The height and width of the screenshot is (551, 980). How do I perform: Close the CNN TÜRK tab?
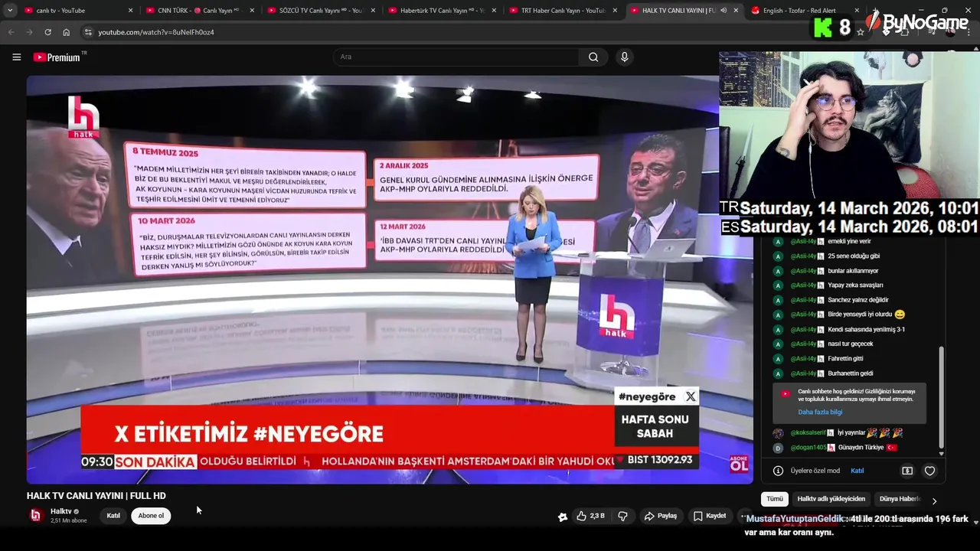coord(251,11)
